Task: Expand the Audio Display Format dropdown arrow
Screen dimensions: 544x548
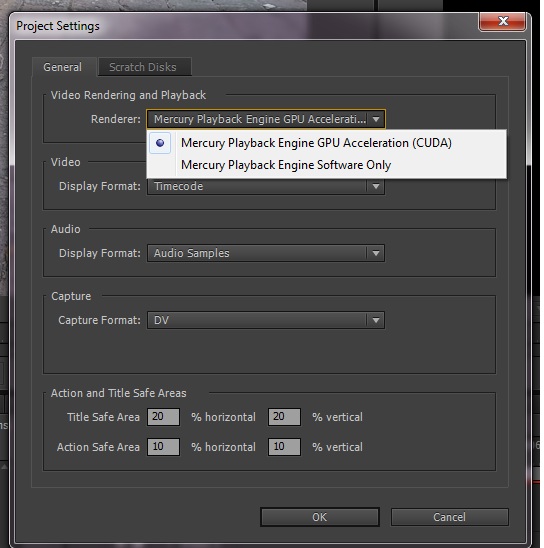Action: point(376,253)
